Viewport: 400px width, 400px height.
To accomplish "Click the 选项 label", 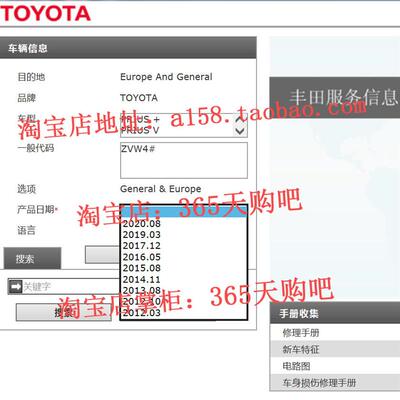I will click(26, 189).
